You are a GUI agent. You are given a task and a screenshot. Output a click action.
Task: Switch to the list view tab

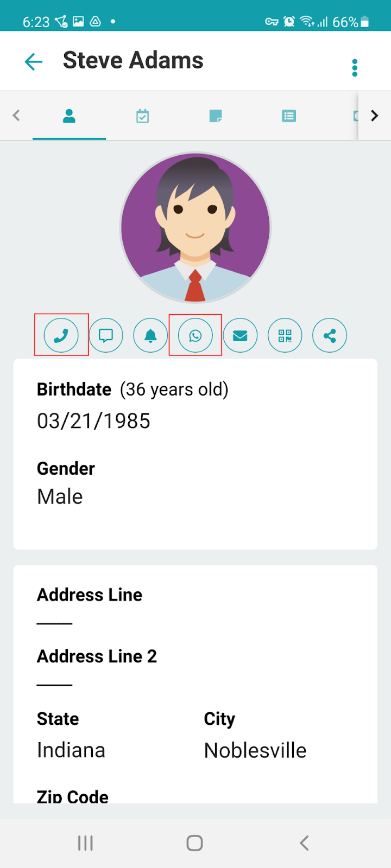click(289, 116)
